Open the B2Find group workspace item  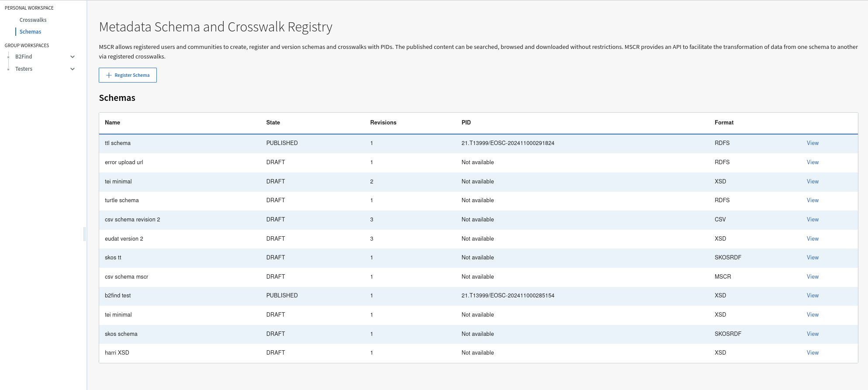click(24, 57)
